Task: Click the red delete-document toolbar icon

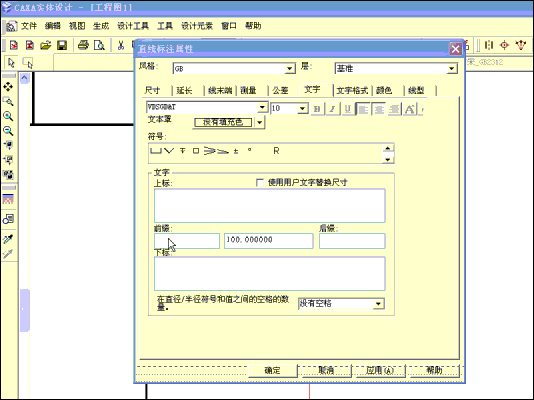Action: (30, 45)
